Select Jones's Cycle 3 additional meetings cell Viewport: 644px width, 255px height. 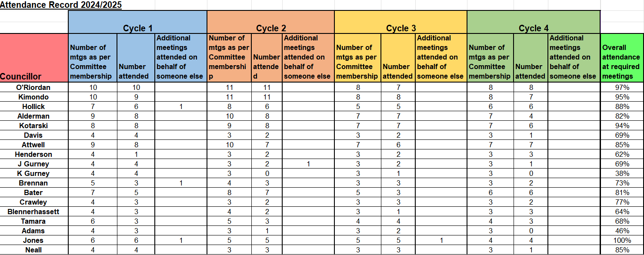441,240
